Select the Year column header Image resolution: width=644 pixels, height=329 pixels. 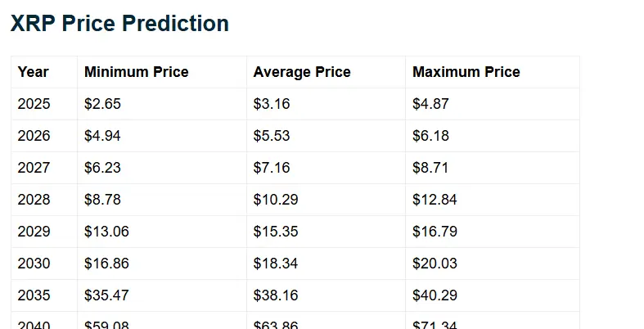[x=34, y=72]
